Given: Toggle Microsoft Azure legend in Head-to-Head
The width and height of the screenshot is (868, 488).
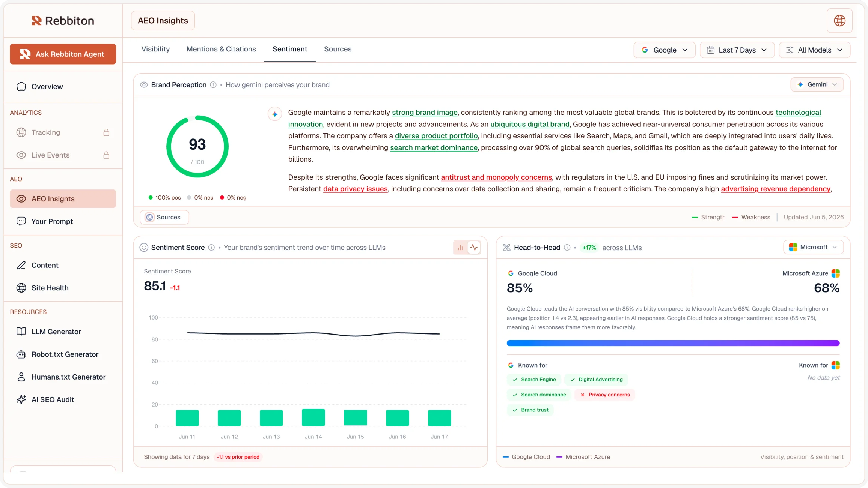Looking at the screenshot, I should pos(583,457).
